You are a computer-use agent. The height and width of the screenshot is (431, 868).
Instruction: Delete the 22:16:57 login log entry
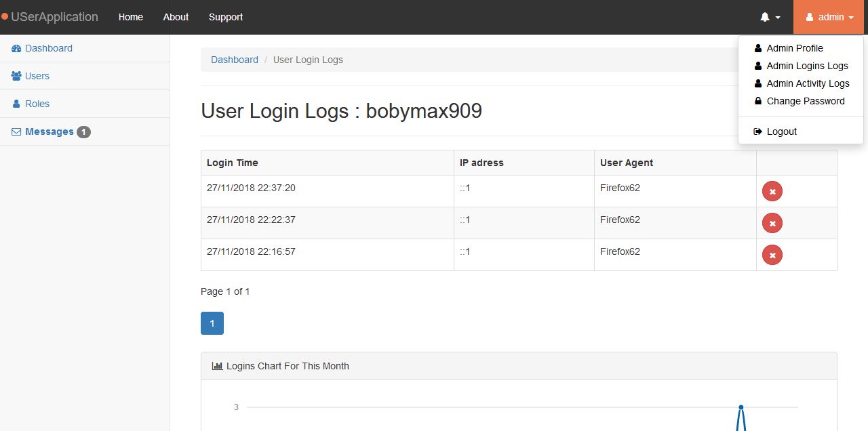pyautogui.click(x=772, y=255)
